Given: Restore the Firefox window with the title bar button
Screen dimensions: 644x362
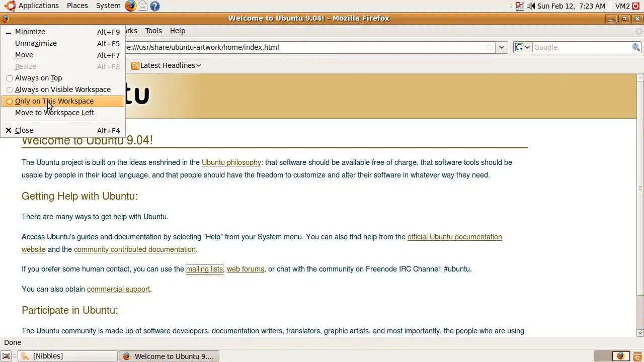Looking at the screenshot, I should 624,19.
